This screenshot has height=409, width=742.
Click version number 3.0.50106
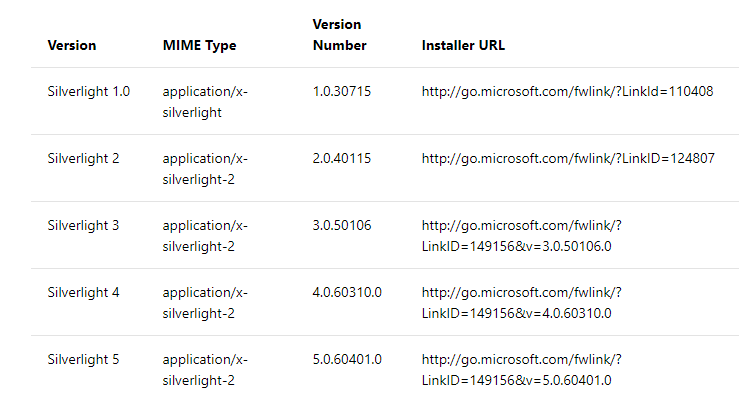[x=342, y=225]
